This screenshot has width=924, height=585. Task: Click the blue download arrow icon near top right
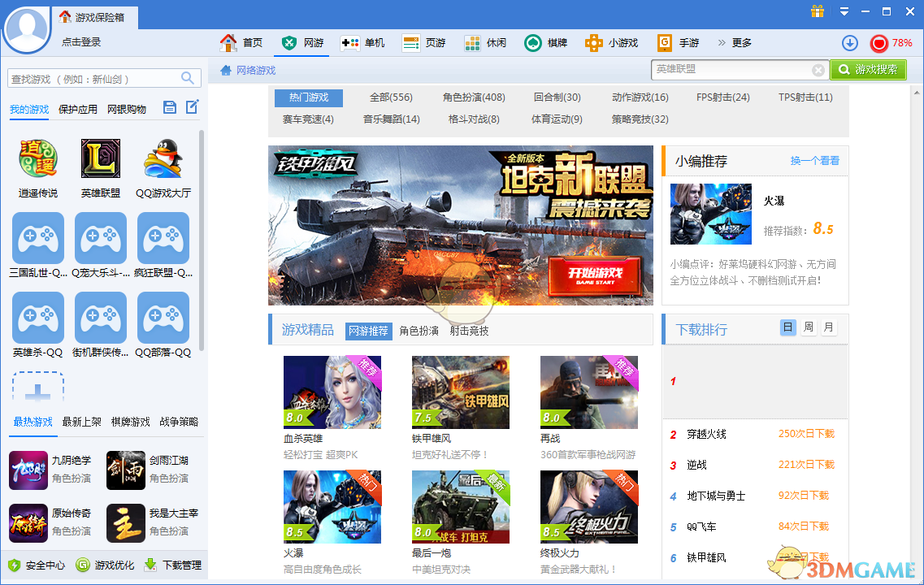(850, 42)
